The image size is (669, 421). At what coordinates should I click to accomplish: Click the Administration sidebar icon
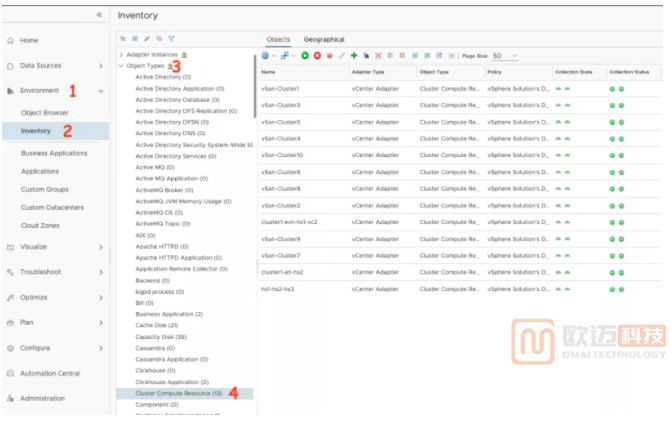click(x=10, y=399)
